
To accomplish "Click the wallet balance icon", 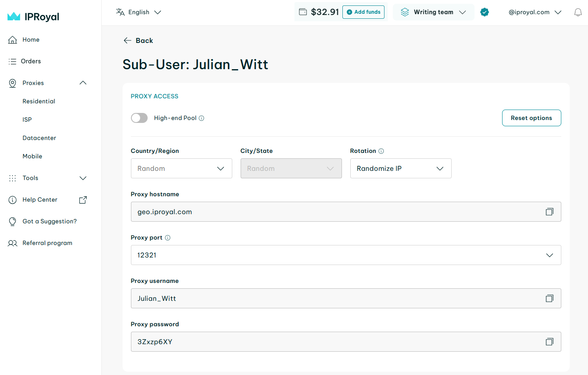I will click(303, 12).
